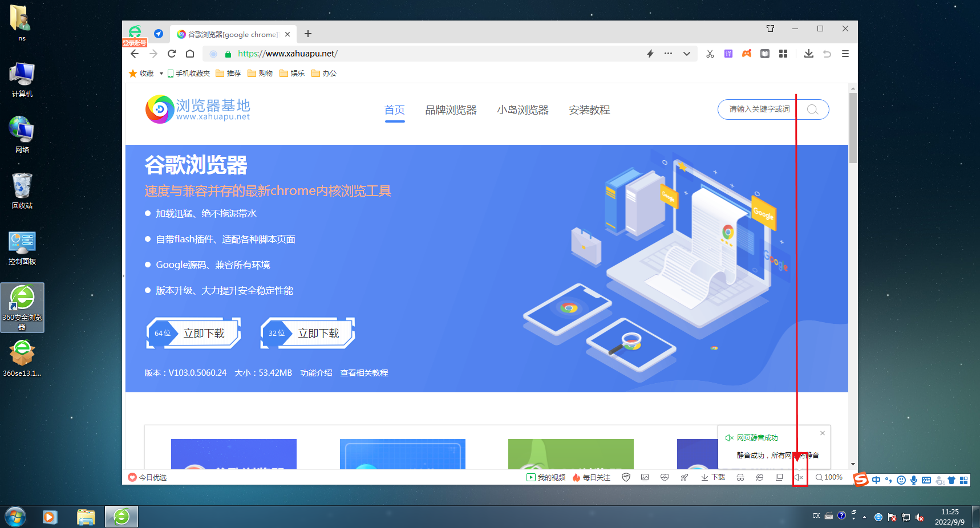Image resolution: width=980 pixels, height=528 pixels.
Task: Open the reading book extension icon
Action: [765, 54]
